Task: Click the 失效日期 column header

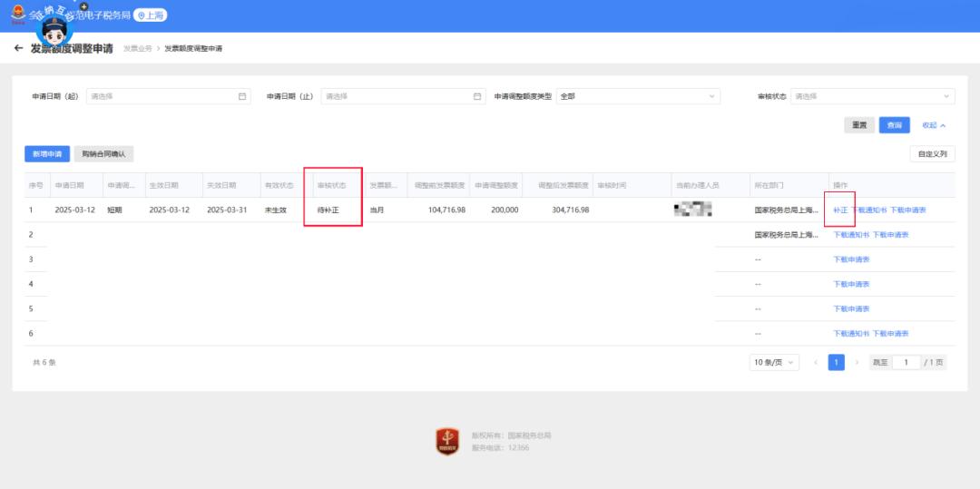Action: [222, 185]
